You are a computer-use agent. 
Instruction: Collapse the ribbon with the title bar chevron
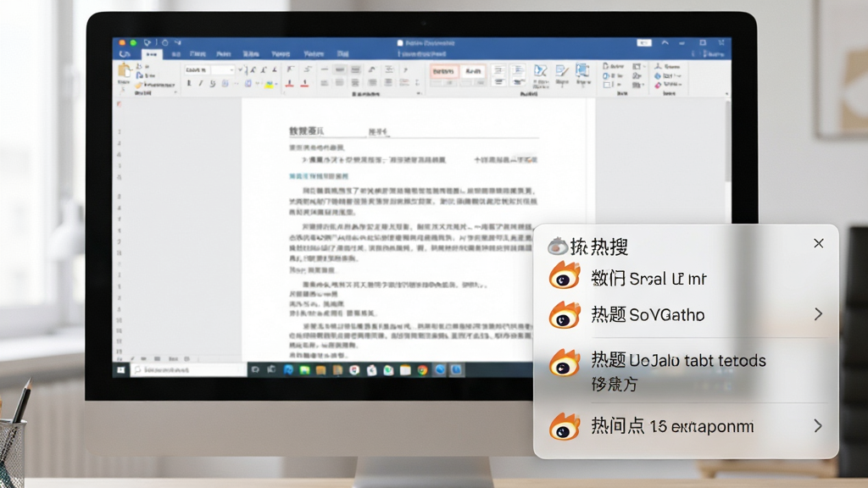pos(665,42)
